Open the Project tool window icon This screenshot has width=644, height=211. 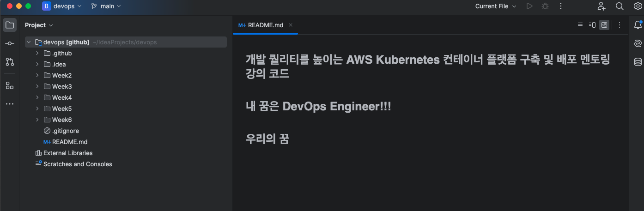click(x=10, y=25)
